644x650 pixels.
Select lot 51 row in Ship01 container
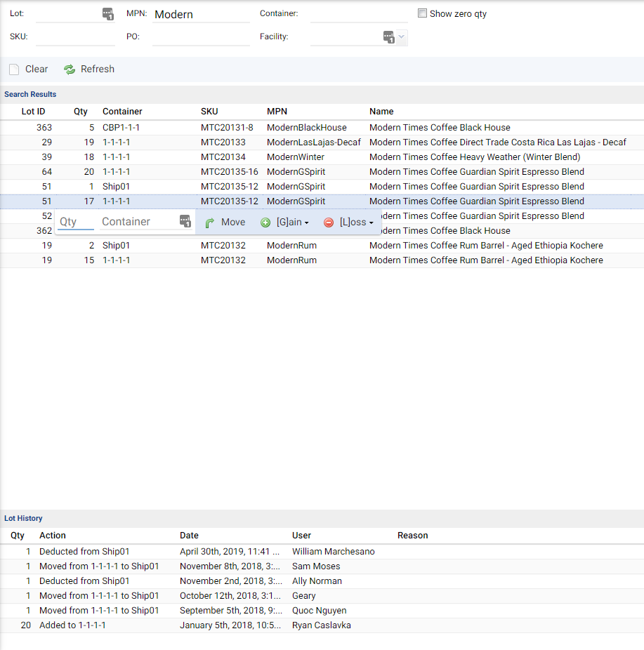(322, 187)
